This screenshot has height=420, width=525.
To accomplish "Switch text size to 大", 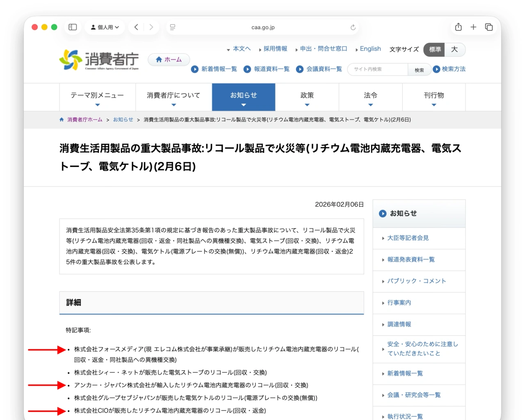I will tap(454, 50).
